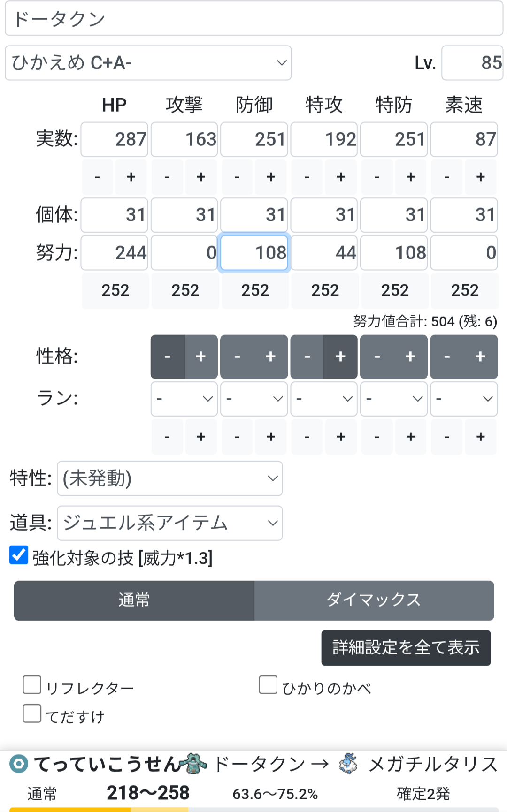Select the 通常 mode tab
Image resolution: width=507 pixels, height=812 pixels.
tap(134, 600)
